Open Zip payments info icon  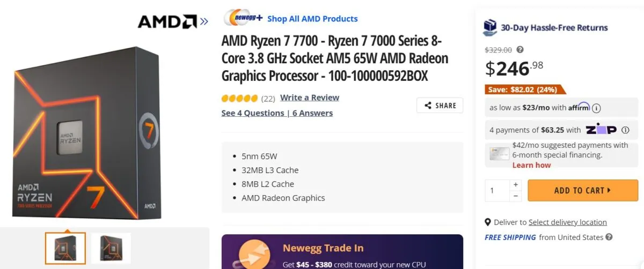(x=625, y=130)
